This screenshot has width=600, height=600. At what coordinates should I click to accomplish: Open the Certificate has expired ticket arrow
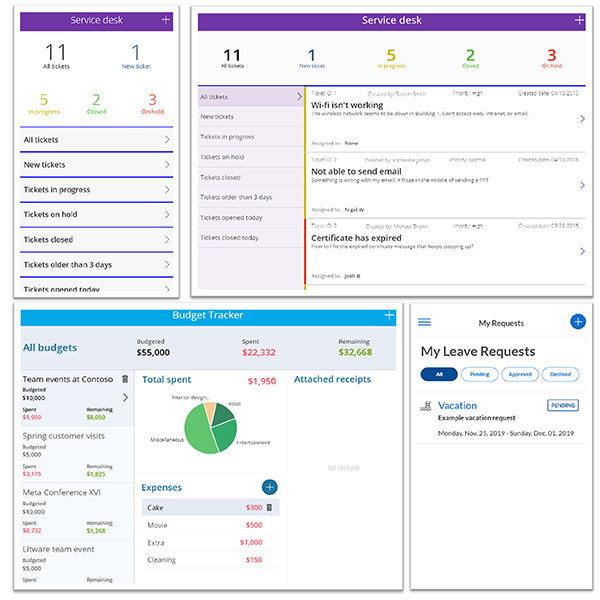(582, 251)
